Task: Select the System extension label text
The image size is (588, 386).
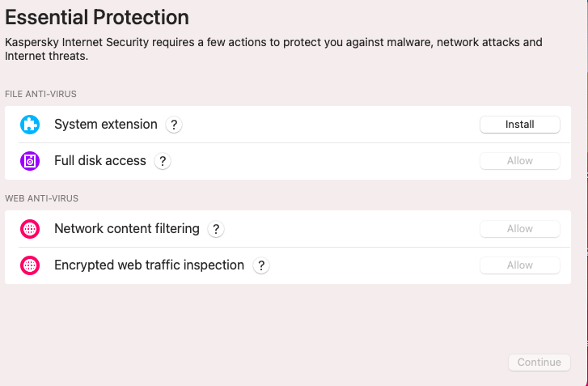Action: 105,125
